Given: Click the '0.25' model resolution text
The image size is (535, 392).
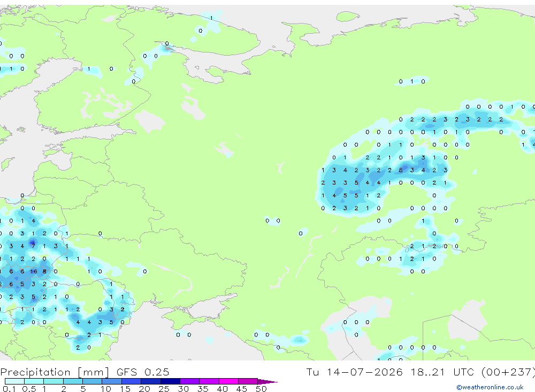Looking at the screenshot, I should coord(157,372).
